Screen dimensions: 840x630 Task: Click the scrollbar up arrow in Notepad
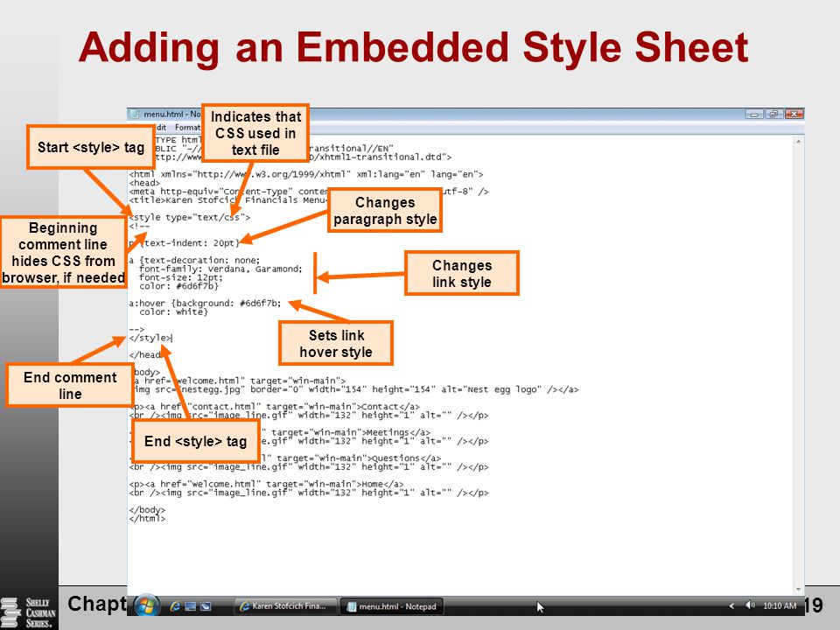click(798, 142)
